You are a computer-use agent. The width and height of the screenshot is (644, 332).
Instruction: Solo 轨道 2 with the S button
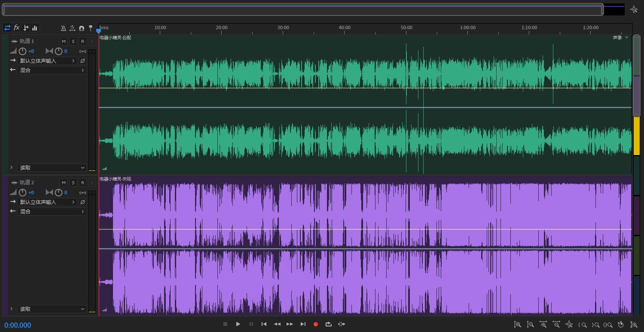click(x=73, y=183)
